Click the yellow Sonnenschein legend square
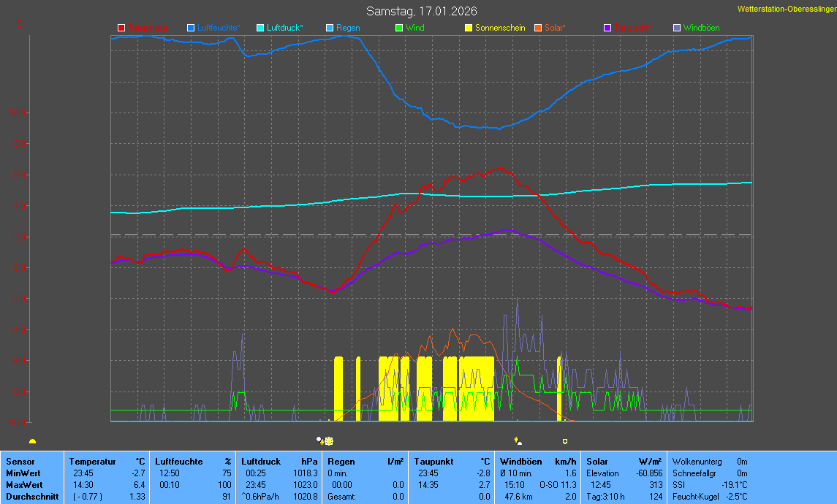This screenshot has width=837, height=504. 469,28
